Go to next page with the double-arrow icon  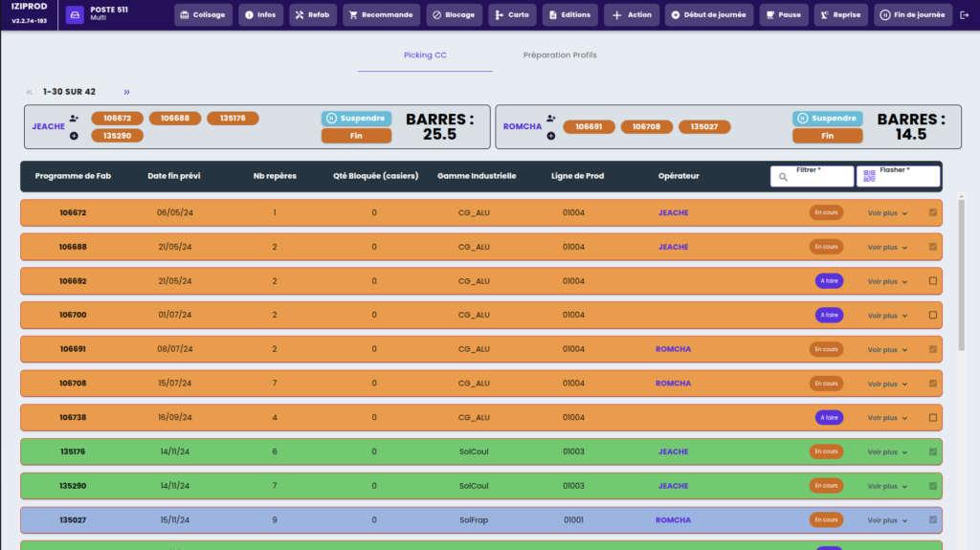[126, 92]
